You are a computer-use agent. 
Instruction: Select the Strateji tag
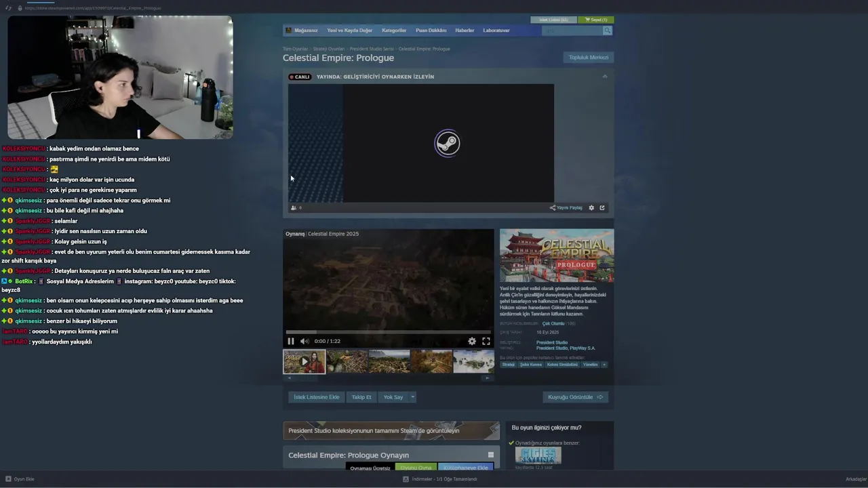(x=508, y=365)
